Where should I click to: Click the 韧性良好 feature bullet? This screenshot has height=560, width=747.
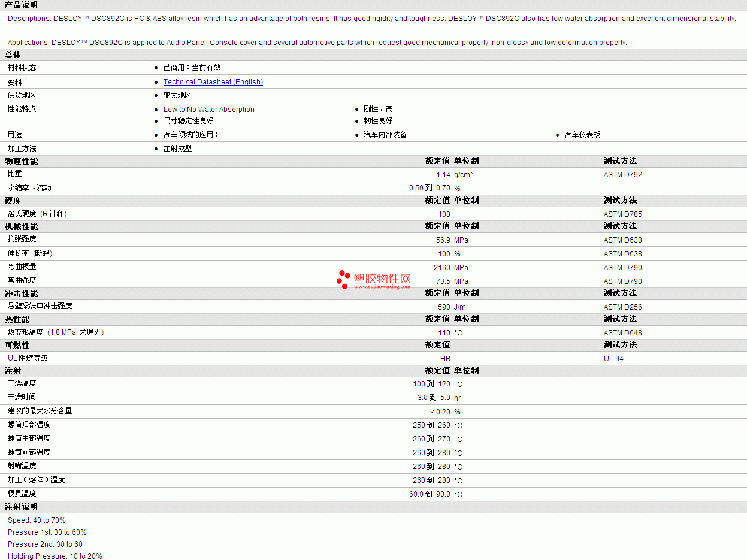coord(378,121)
